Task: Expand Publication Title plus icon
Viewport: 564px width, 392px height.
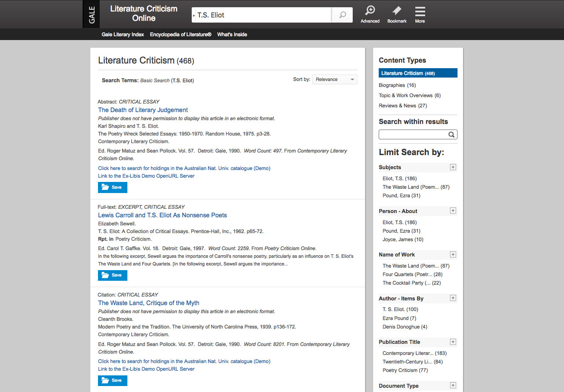Action: (453, 342)
